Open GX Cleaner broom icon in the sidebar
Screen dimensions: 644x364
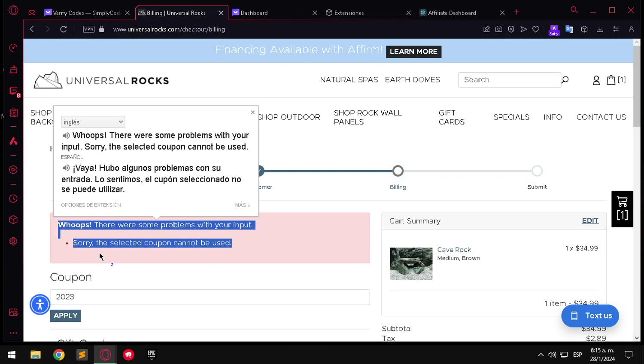pos(14,69)
